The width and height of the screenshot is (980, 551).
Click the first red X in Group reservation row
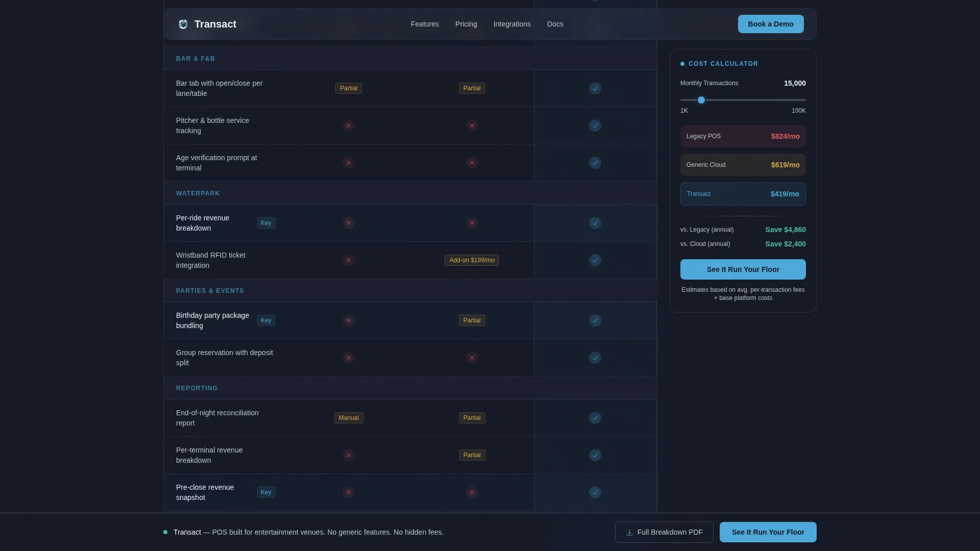349,358
